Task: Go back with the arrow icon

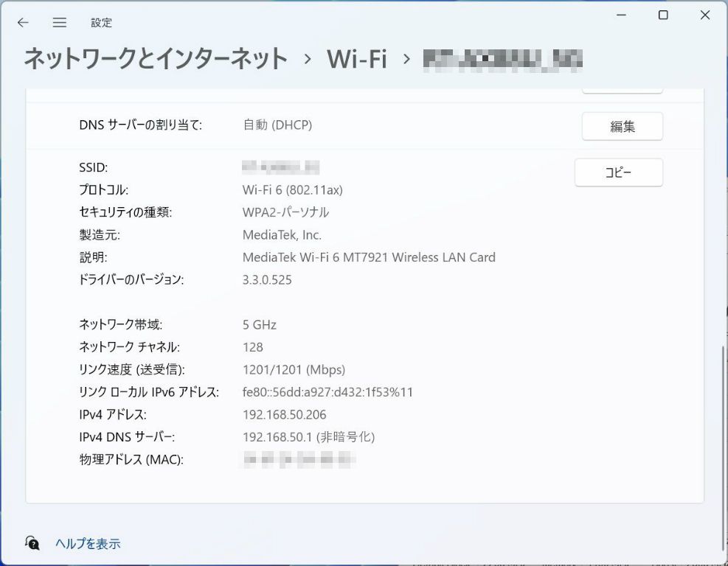Action: (23, 22)
